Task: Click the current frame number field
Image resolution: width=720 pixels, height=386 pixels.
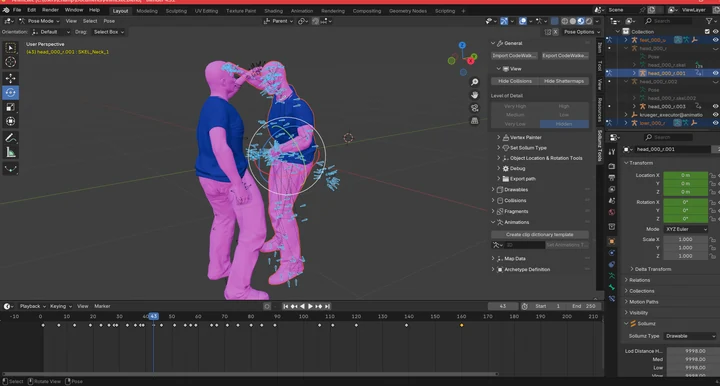Action: point(503,306)
